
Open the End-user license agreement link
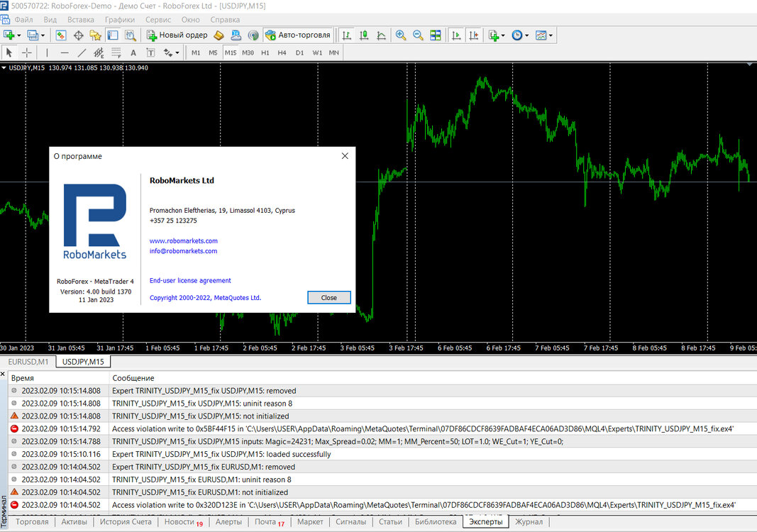(x=190, y=280)
